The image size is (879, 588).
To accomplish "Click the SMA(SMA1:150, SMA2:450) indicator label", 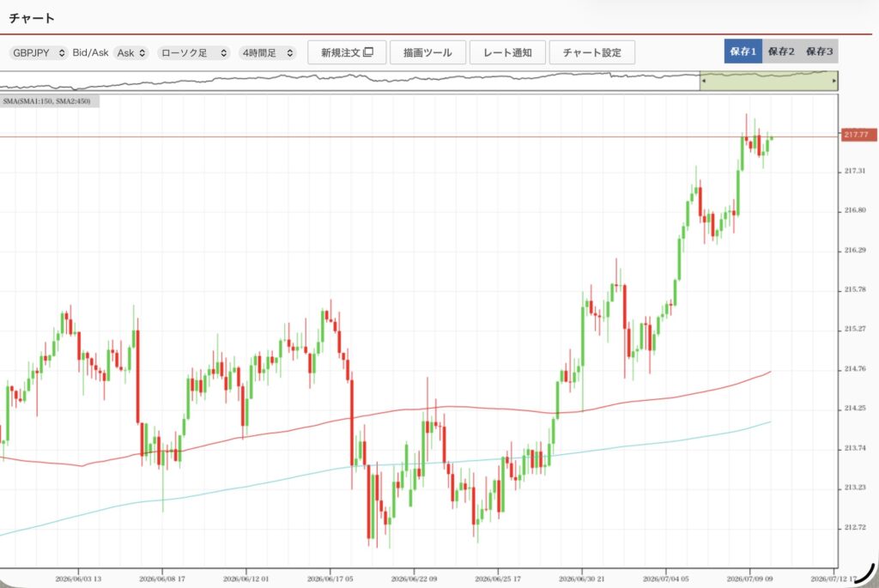I will [x=47, y=101].
